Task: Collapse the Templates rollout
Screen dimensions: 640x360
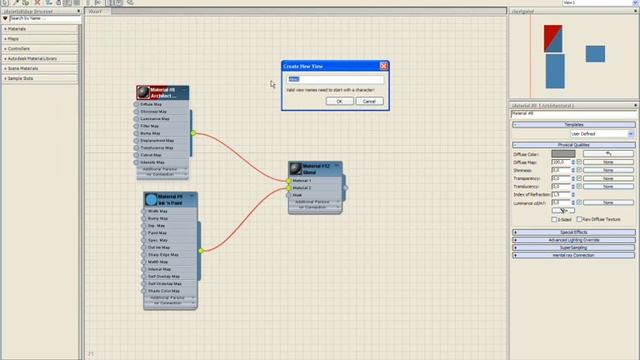Action: click(573, 124)
